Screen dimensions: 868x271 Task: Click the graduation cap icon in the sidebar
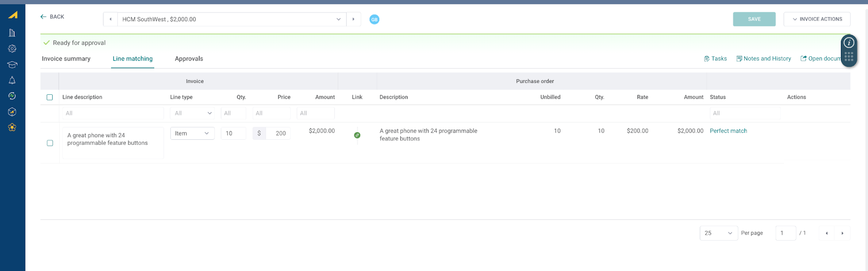[x=12, y=64]
